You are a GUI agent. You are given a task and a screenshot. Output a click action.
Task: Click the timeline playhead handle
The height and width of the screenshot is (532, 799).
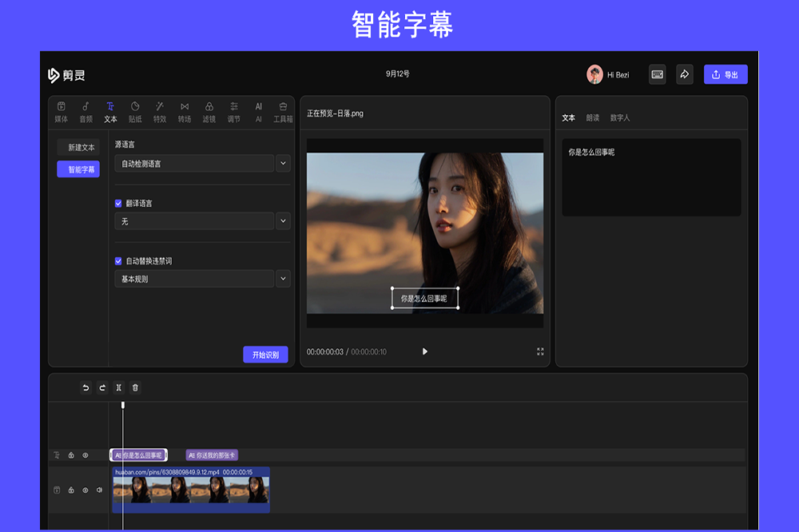(123, 405)
